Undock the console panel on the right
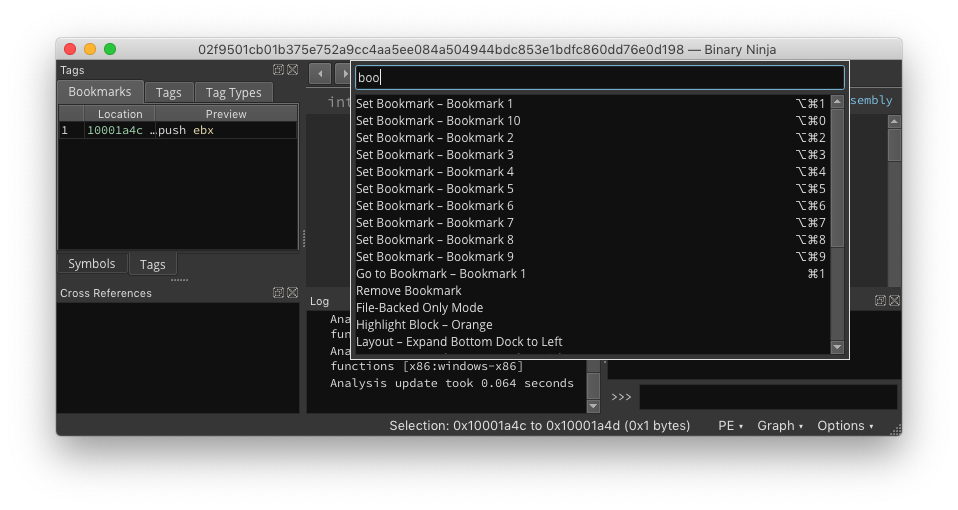The height and width of the screenshot is (510, 958). pyautogui.click(x=880, y=301)
